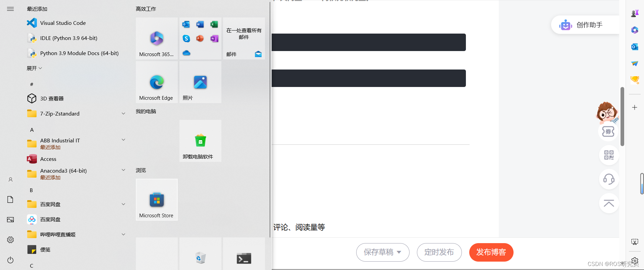Viewport: 644px width, 270px height.
Task: Click the CSDN back-to-top arrow button
Action: [x=609, y=203]
